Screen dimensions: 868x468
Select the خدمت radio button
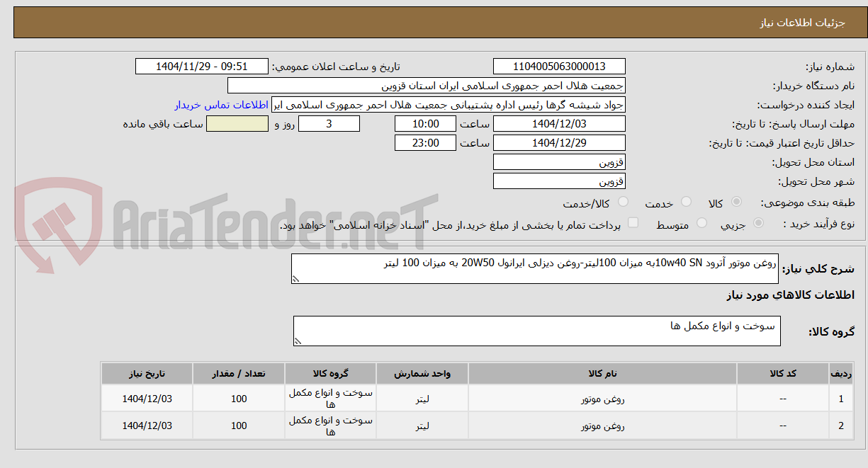686,202
